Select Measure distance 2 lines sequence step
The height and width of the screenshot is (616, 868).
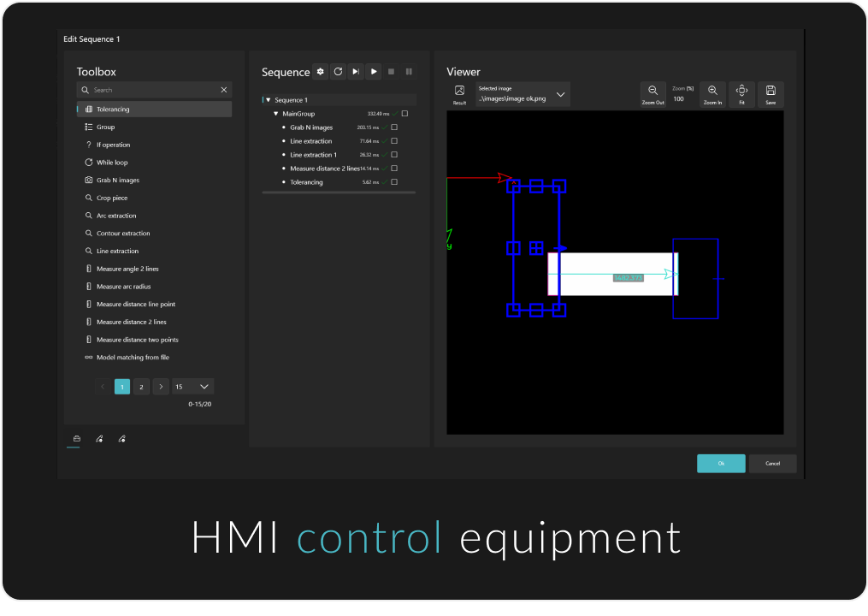[x=325, y=169]
